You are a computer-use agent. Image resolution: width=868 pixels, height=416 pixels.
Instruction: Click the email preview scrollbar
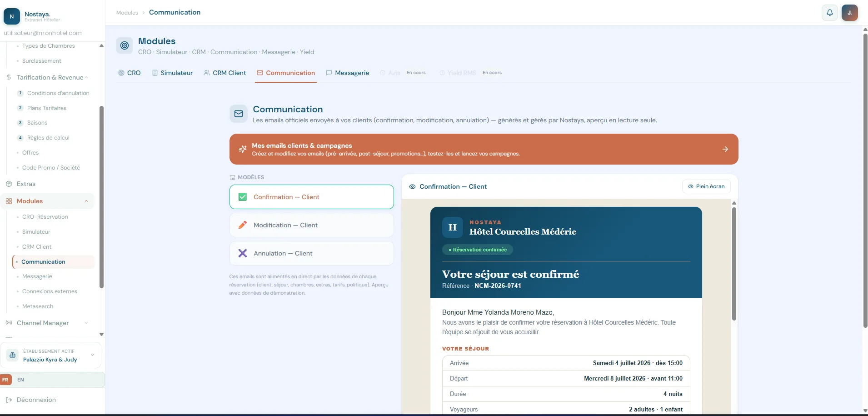click(x=734, y=264)
